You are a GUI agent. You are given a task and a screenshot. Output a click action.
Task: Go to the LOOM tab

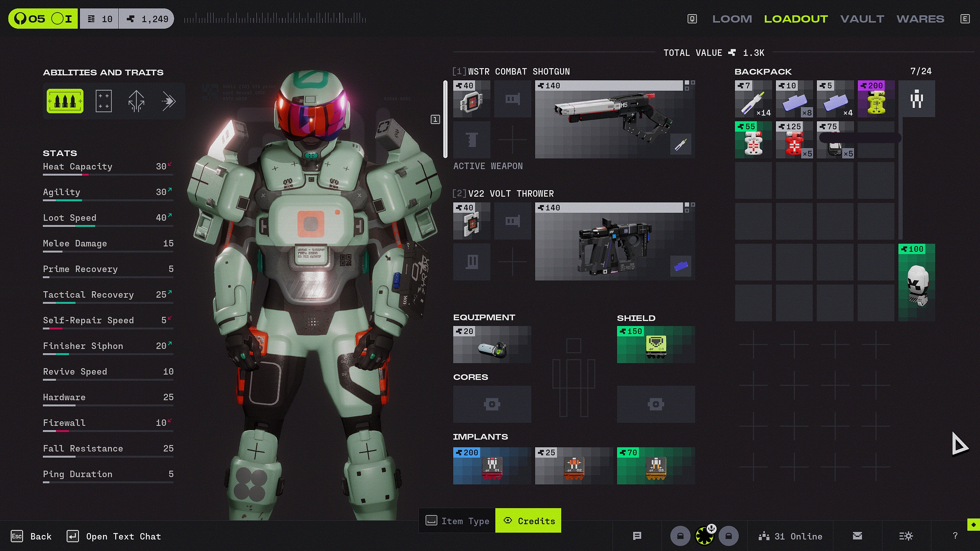[x=732, y=19]
